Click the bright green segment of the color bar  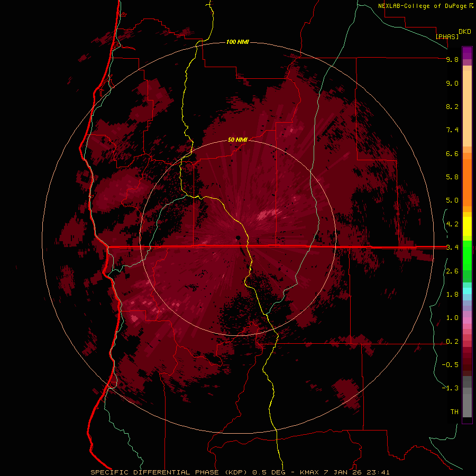[x=467, y=255]
